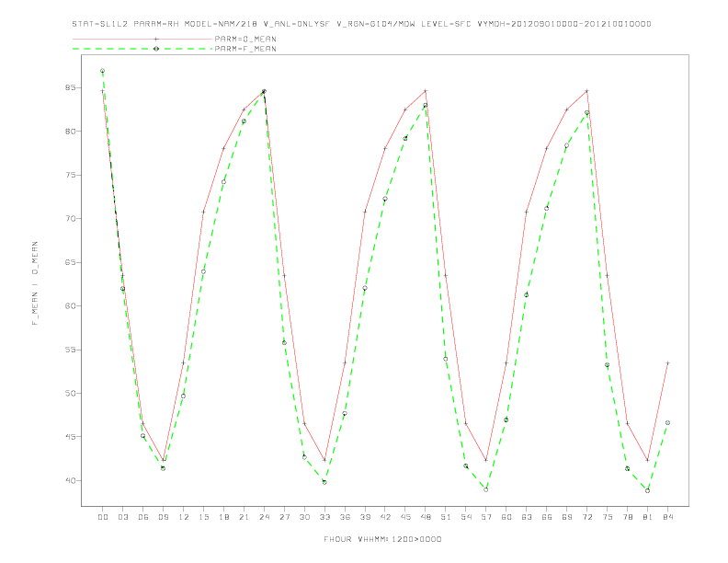Viewport: 728px width, 563px height.
Task: Click x-axis tick label 63
Action: [x=527, y=517]
